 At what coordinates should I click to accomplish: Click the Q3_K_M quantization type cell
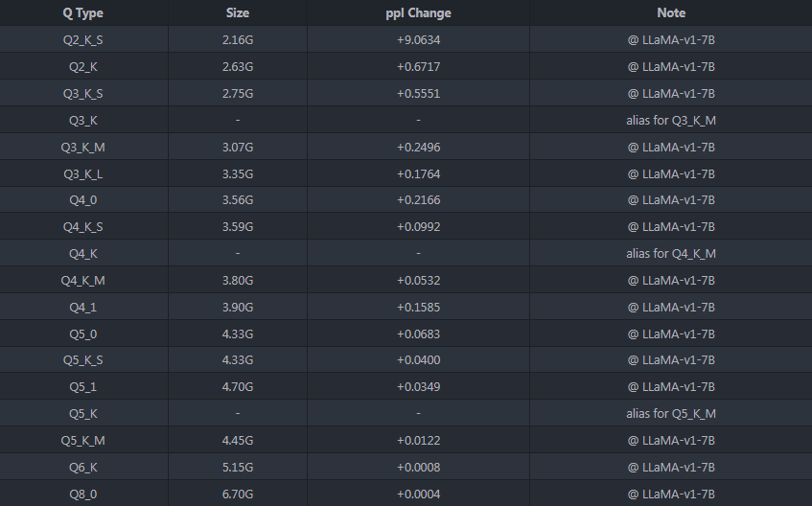[83, 148]
